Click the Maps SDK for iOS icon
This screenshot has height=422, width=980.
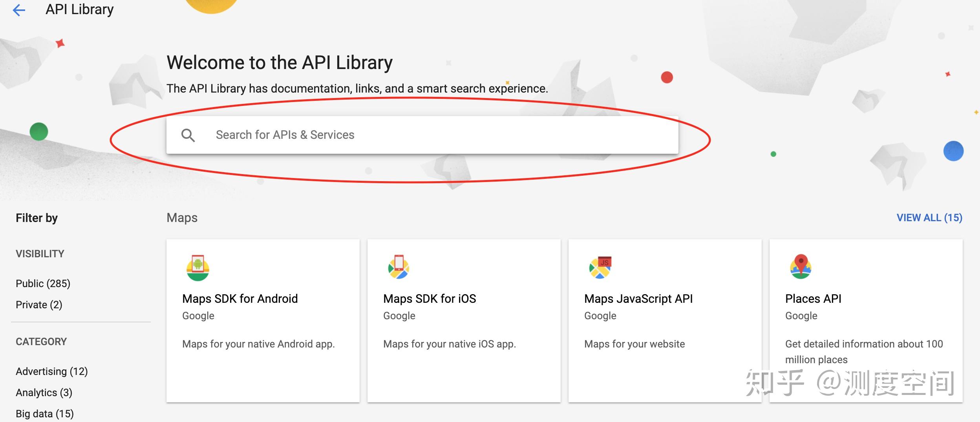[x=399, y=268]
